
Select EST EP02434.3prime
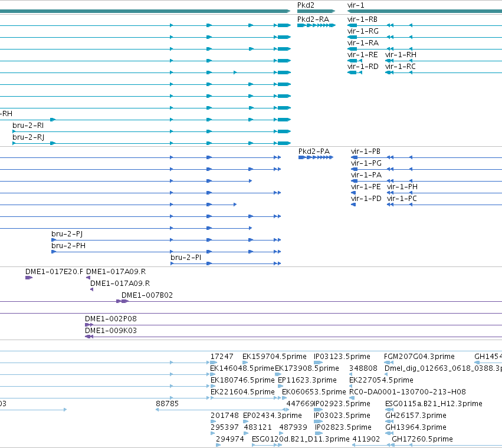click(x=273, y=416)
